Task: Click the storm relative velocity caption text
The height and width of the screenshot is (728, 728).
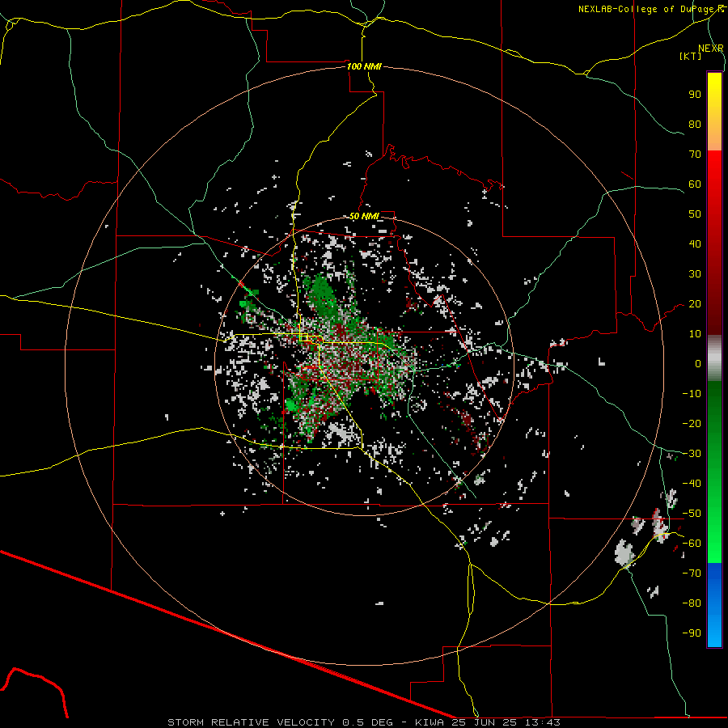Action: pos(364,722)
